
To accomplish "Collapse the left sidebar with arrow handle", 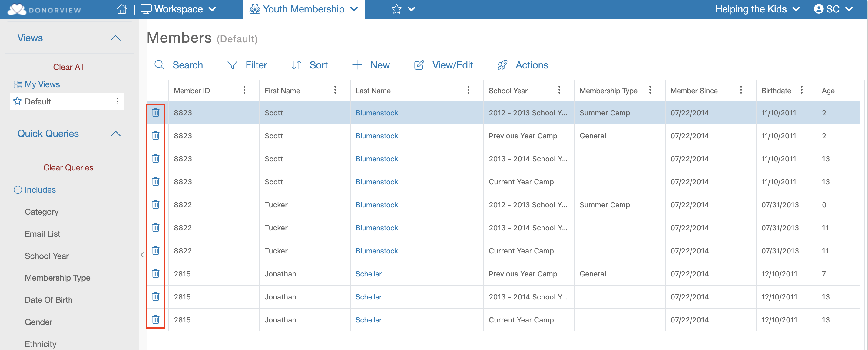I will (x=142, y=255).
